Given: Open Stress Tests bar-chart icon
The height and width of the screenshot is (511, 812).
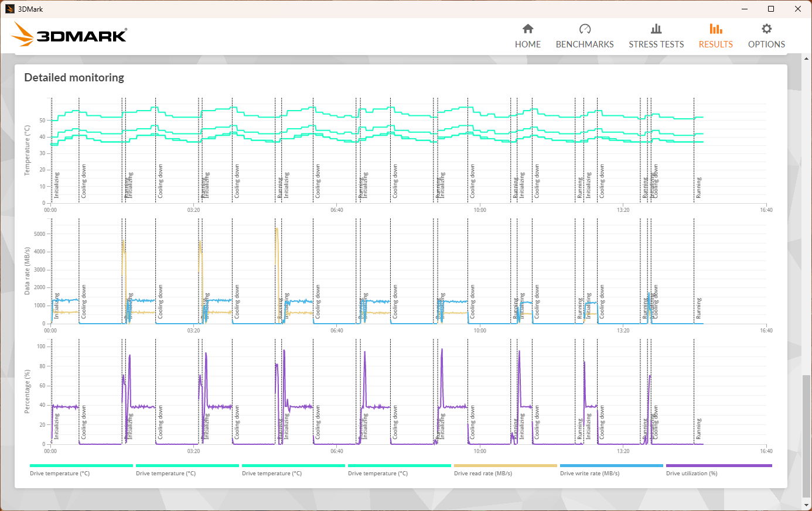Looking at the screenshot, I should [x=656, y=29].
